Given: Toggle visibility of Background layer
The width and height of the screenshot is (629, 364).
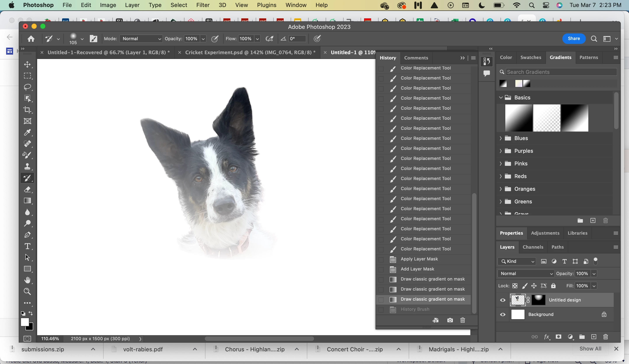Looking at the screenshot, I should pos(503,315).
